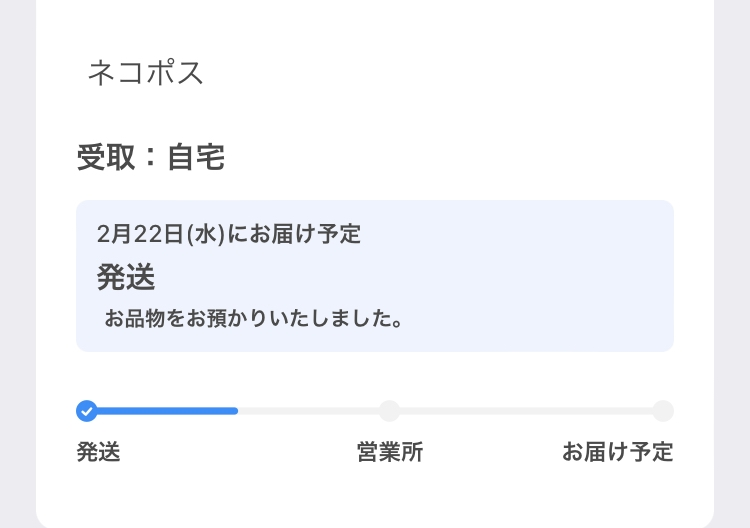
Task: Select the お届け予定 step label
Action: coord(618,452)
